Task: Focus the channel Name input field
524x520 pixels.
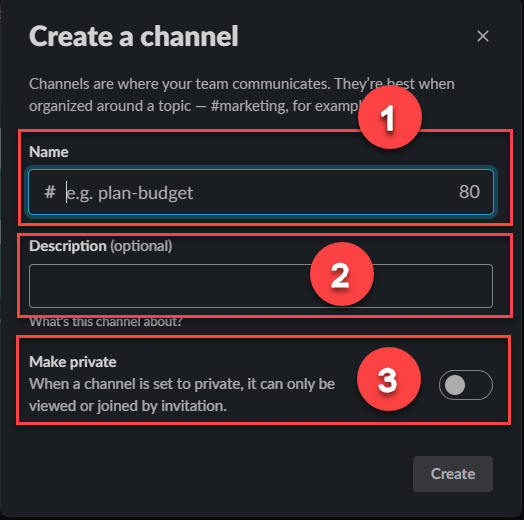Action: (261, 192)
